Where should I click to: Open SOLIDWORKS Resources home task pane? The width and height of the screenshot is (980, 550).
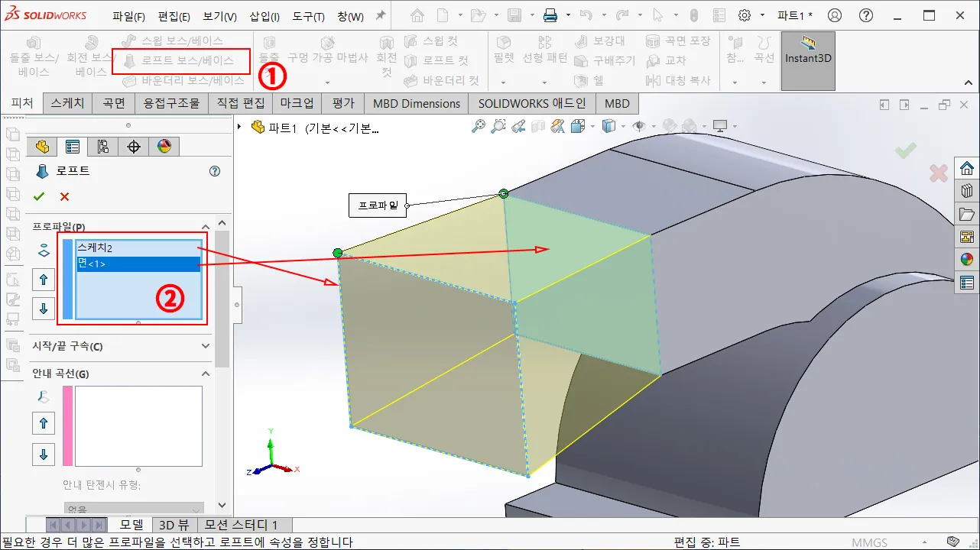(967, 168)
